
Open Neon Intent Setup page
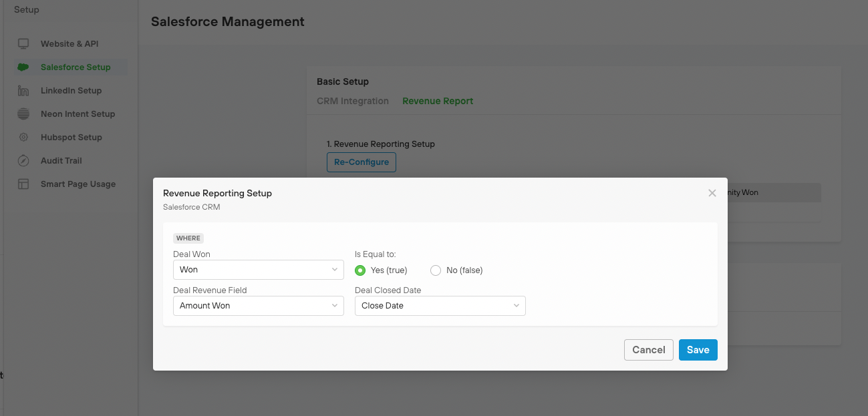78,114
